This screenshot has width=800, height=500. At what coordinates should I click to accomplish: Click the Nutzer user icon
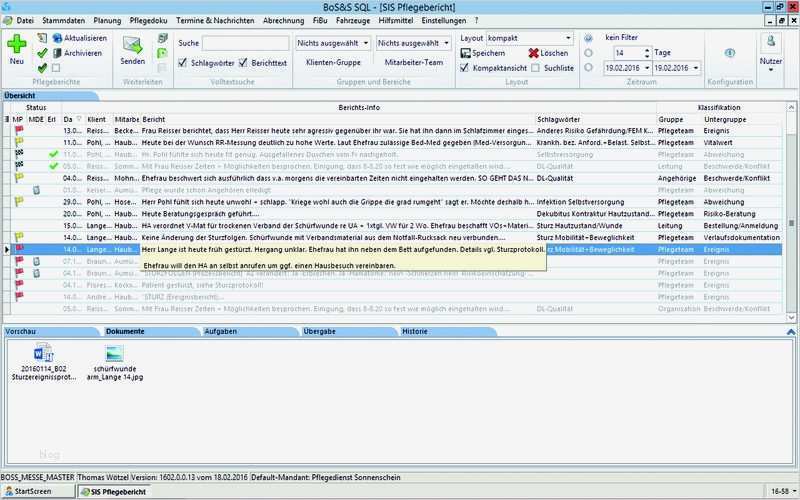(770, 42)
